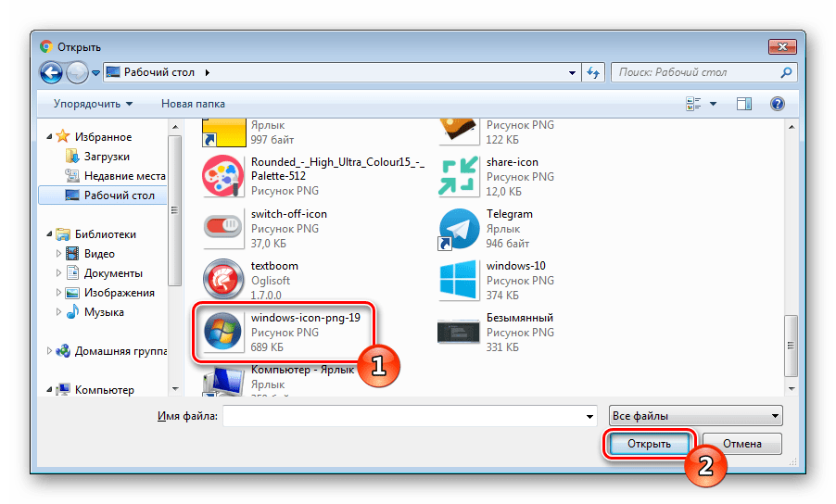This screenshot has height=504, width=836.
Task: Select Рабочий стол in sidebar
Action: [x=103, y=195]
